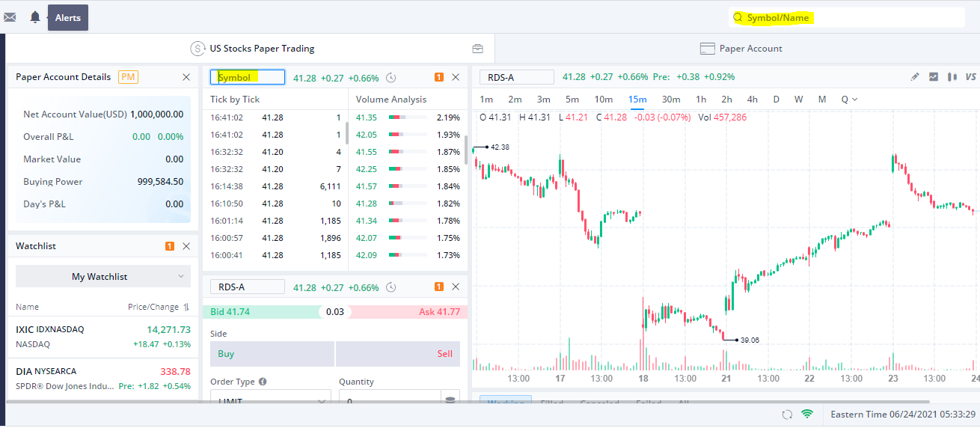Screen dimensions: 980x431
Task: Select the chart drawing pencil tool
Action: [x=914, y=77]
